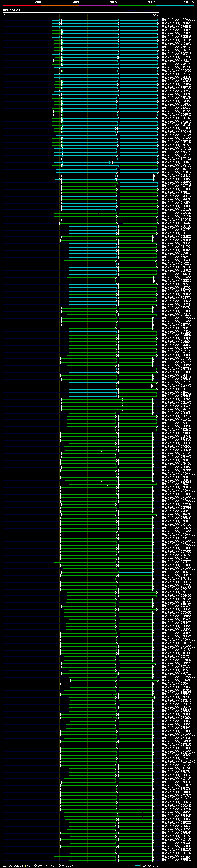This screenshot has width=197, height=868.
Task: Select hit UniRef100_C5YD77
Action: [176, 33]
